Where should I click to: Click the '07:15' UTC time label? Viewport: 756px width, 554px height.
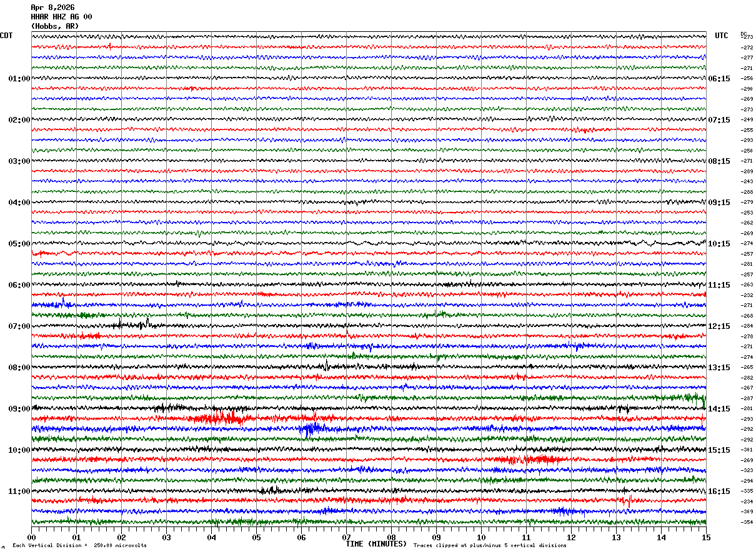tap(719, 120)
